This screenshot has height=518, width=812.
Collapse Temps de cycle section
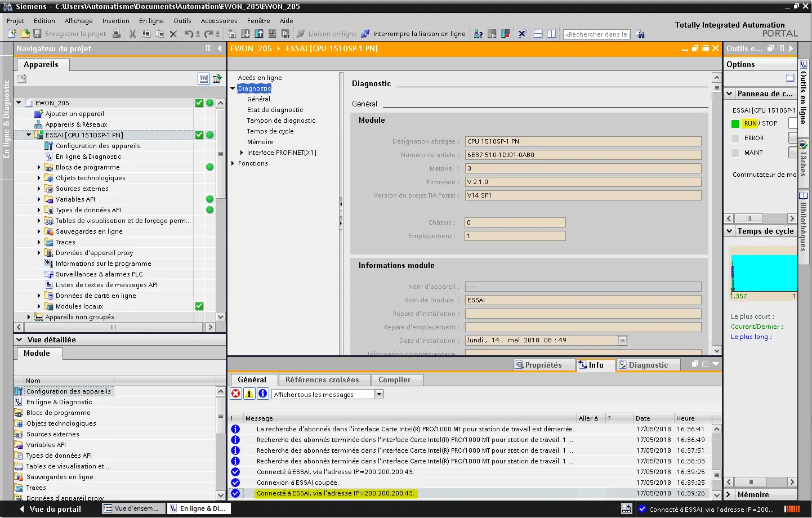730,231
